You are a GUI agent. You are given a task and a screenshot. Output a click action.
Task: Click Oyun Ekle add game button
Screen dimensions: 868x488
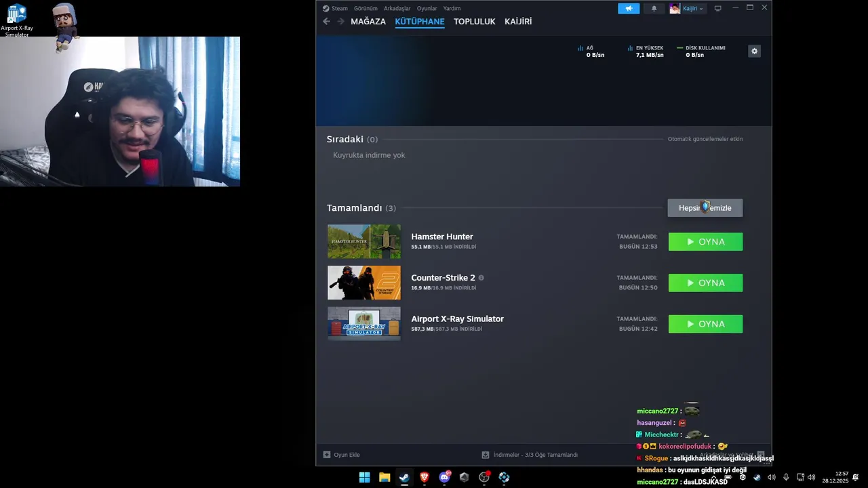coord(341,455)
